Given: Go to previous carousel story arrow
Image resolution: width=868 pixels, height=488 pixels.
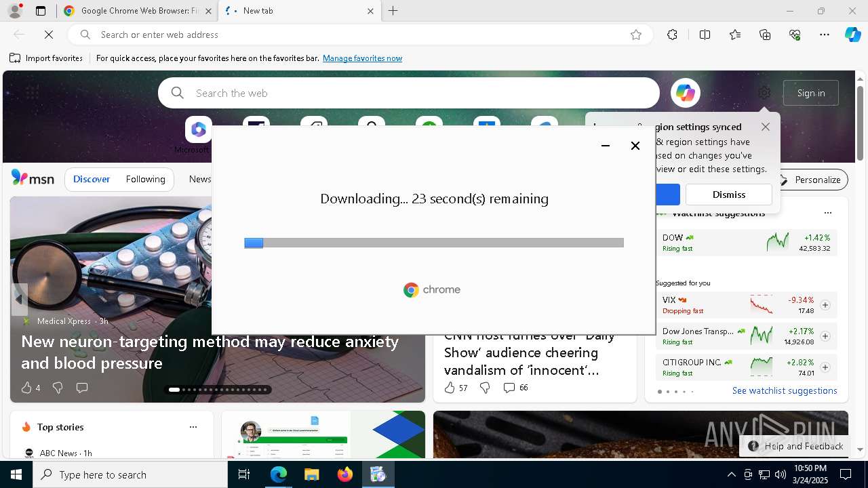Looking at the screenshot, I should pos(19,299).
